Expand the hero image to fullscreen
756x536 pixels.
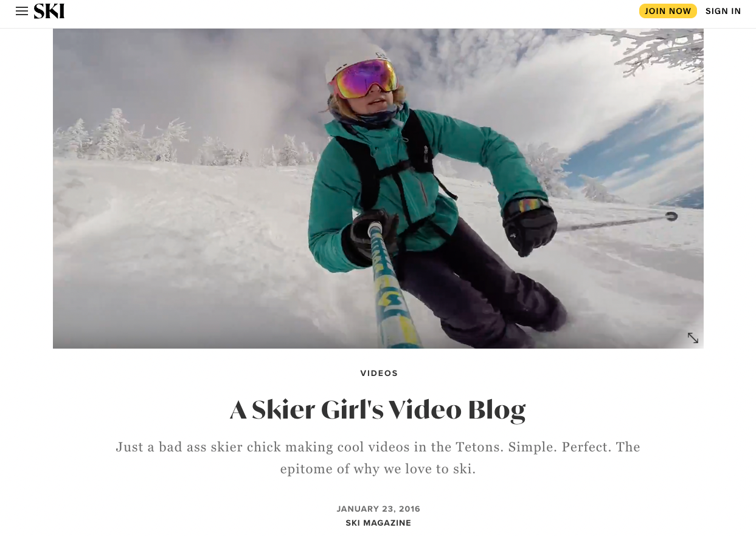point(693,338)
